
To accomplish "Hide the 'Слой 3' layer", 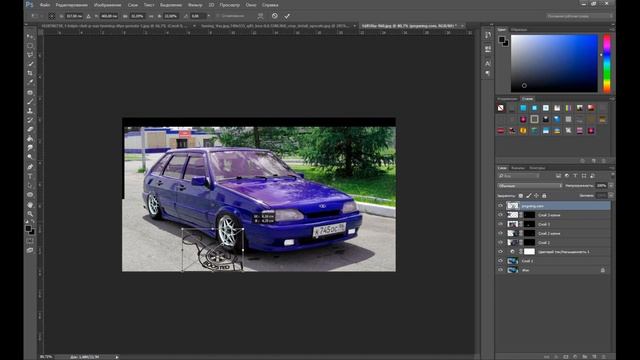I will (500, 224).
